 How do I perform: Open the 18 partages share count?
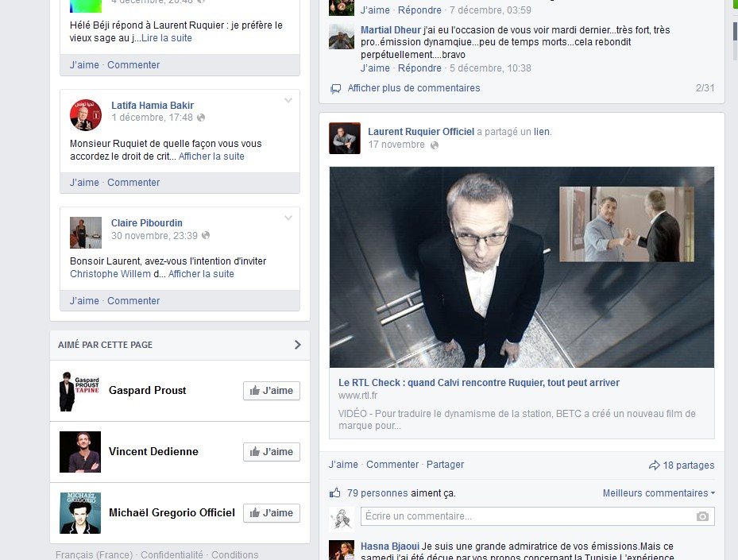[x=689, y=465]
